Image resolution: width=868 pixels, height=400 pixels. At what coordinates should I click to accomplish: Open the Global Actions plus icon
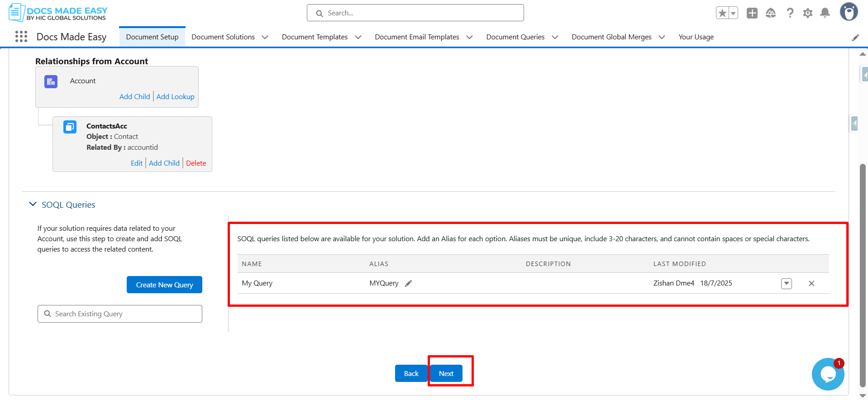752,13
